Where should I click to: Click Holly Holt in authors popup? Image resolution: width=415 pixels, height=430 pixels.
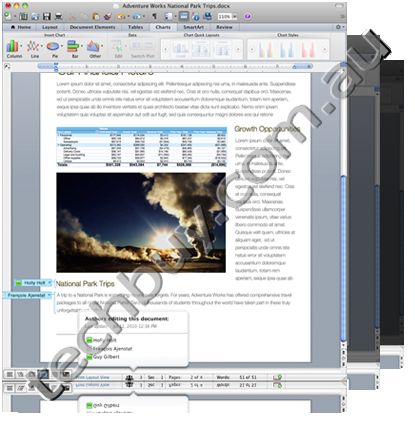pyautogui.click(x=102, y=340)
